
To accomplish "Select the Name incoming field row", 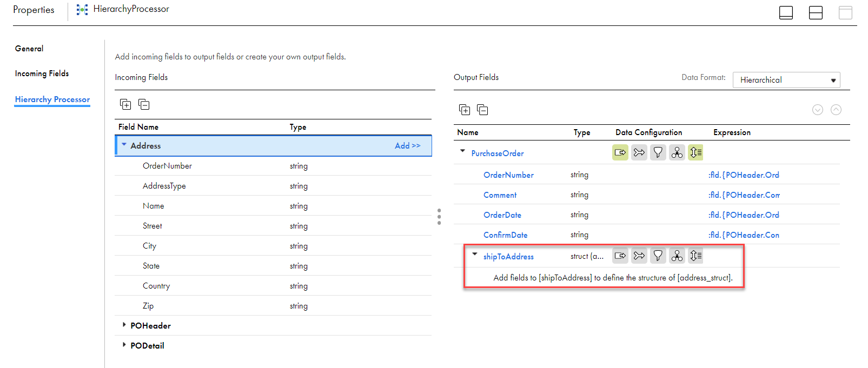I will (273, 206).
